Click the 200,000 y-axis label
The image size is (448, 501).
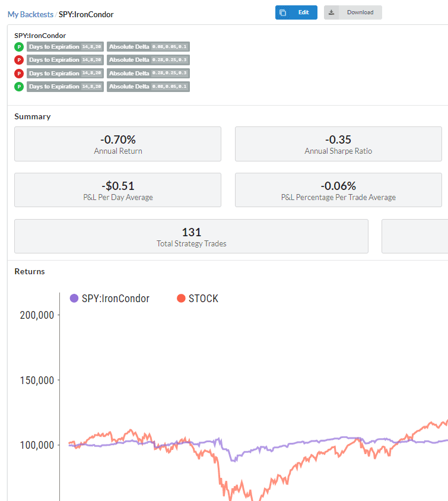37,315
